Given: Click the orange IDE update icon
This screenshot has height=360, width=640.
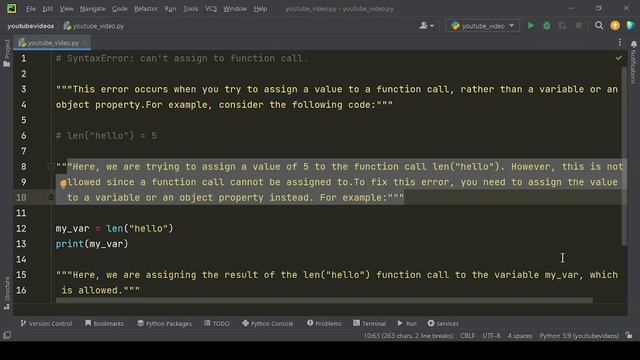Looking at the screenshot, I should pos(615,26).
